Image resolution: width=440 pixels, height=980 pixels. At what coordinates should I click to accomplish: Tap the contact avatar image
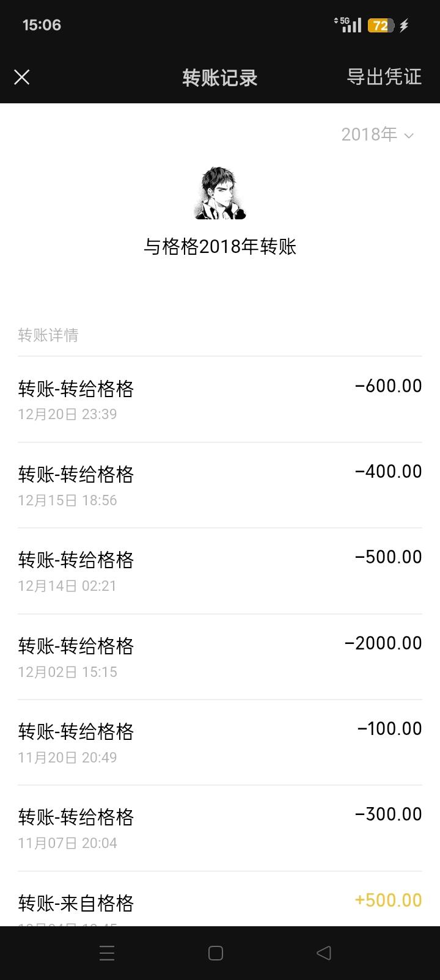click(x=220, y=193)
